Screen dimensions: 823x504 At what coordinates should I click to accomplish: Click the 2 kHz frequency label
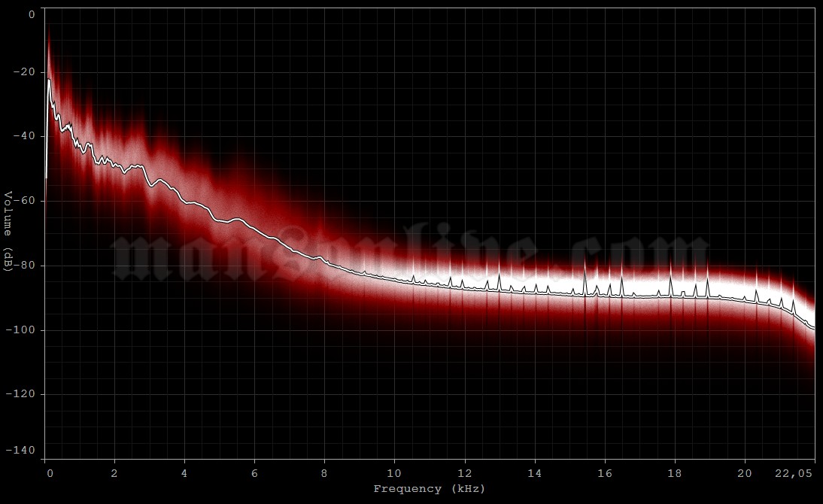pyautogui.click(x=115, y=473)
